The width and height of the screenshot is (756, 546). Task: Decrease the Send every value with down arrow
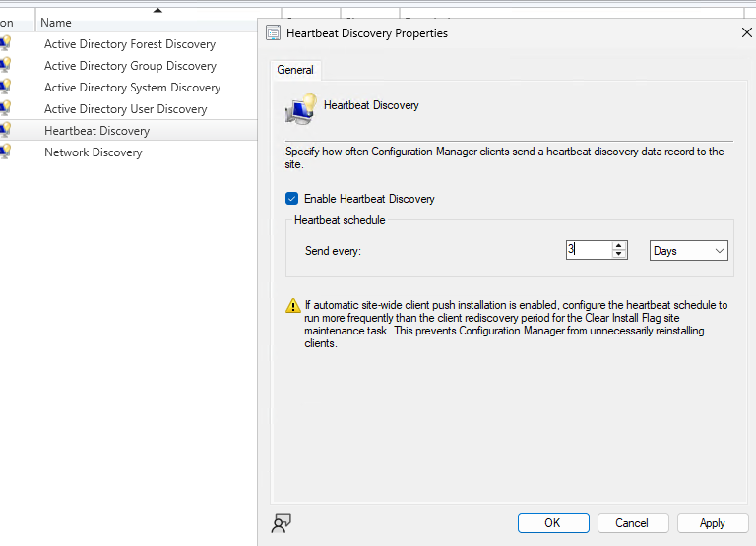pos(618,254)
